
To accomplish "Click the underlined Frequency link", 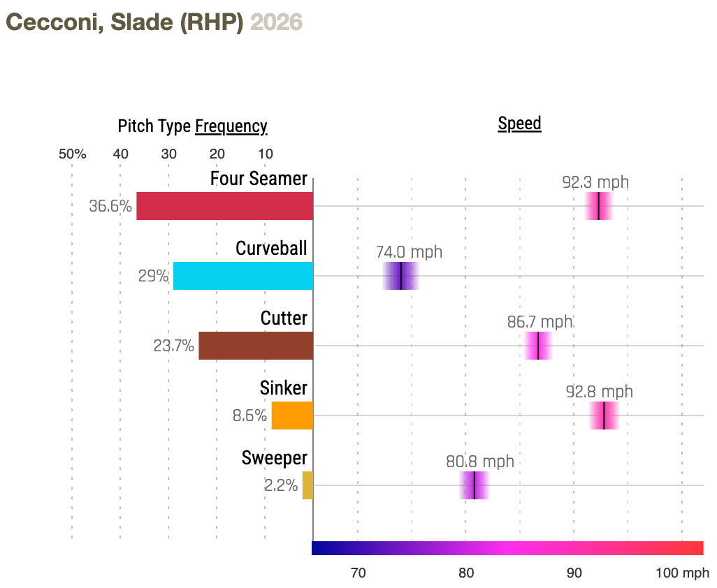I will pos(231,126).
